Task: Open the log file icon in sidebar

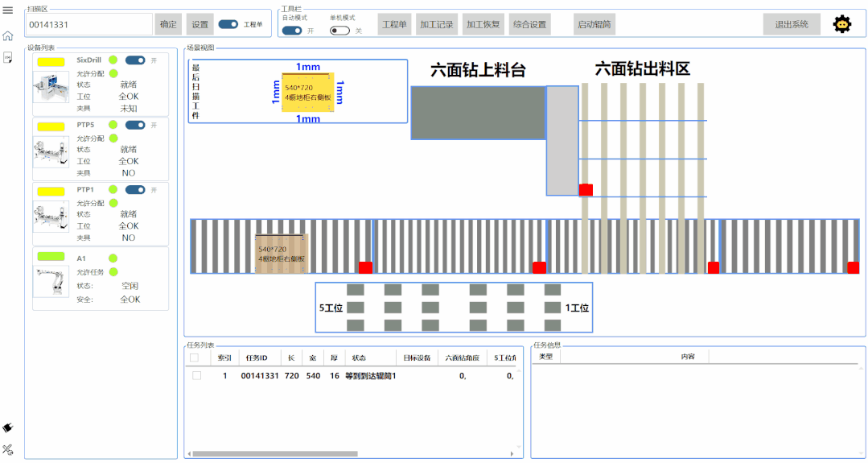Action: click(x=8, y=58)
